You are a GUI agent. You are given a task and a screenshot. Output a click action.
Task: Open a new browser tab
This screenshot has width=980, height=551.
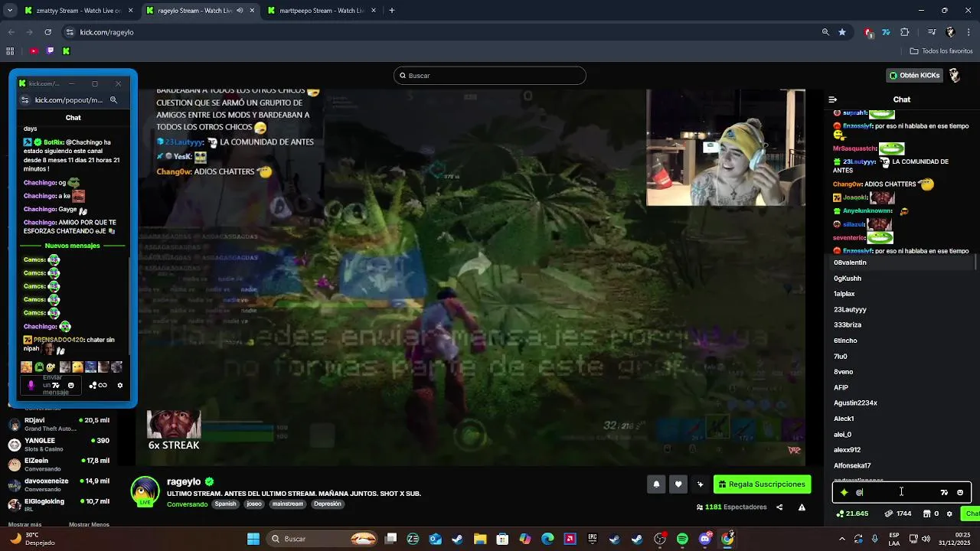[x=392, y=11]
